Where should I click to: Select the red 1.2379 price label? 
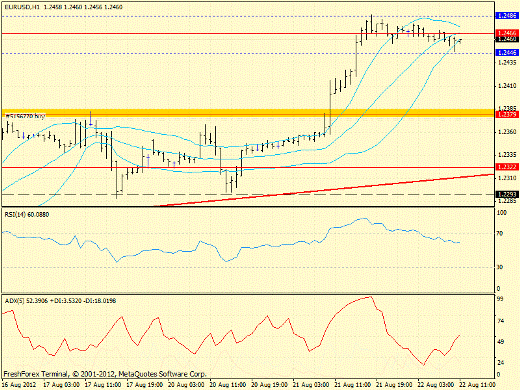tap(507, 114)
